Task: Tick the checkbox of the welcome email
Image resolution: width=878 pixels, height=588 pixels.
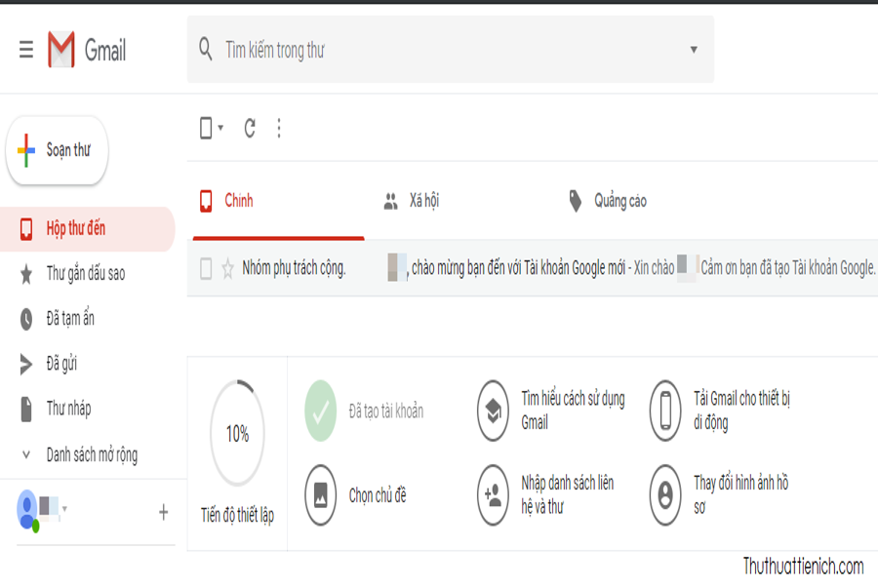Action: point(206,269)
